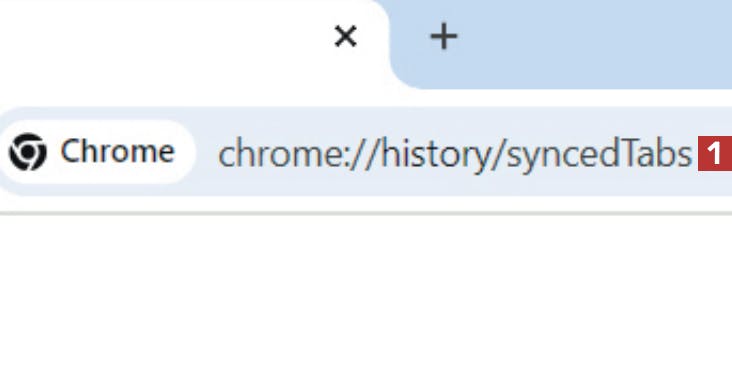Click the red 1 badge in the address bar
The width and height of the screenshot is (732, 382).
[x=715, y=153]
